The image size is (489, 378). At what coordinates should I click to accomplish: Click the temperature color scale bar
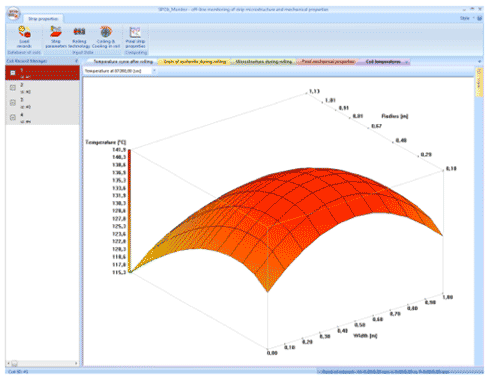[x=130, y=211]
